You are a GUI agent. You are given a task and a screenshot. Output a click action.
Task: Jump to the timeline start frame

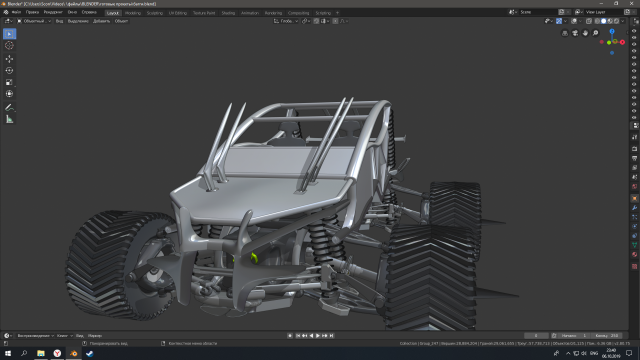[x=298, y=336]
